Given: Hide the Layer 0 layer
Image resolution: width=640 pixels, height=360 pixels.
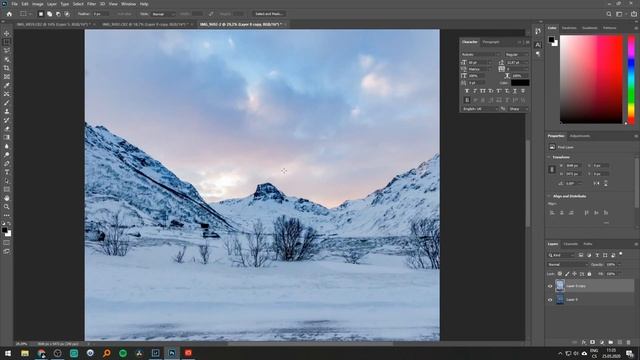Looking at the screenshot, I should (x=550, y=300).
